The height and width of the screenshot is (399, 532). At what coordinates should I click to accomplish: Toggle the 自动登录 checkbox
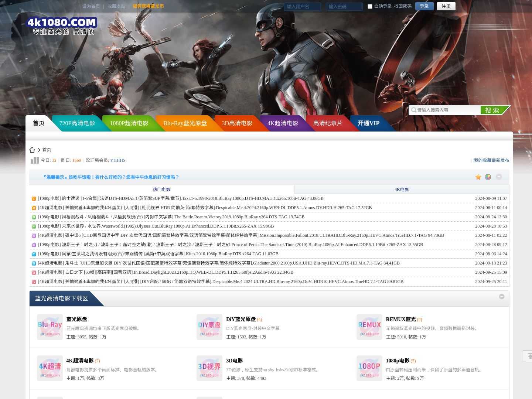370,6
